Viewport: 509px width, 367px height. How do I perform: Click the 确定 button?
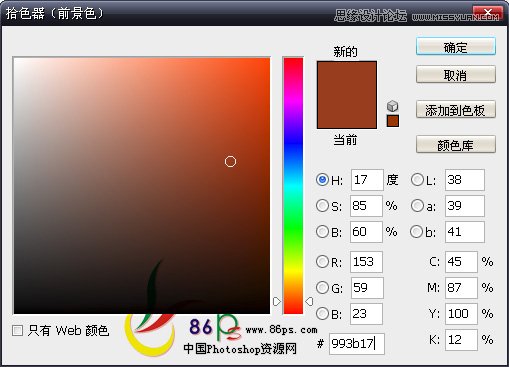tap(456, 47)
